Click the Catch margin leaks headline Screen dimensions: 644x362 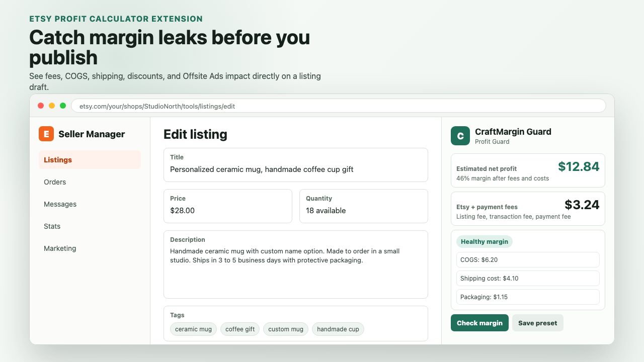point(170,47)
